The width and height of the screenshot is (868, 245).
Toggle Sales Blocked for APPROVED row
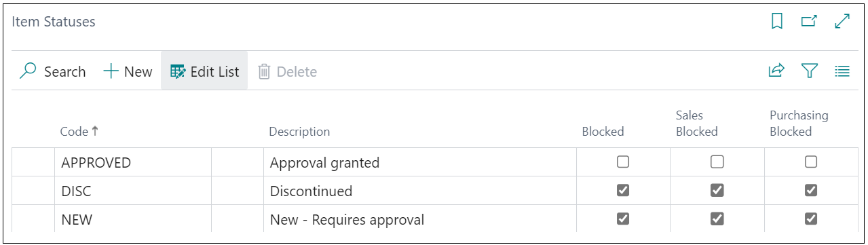[x=717, y=162]
